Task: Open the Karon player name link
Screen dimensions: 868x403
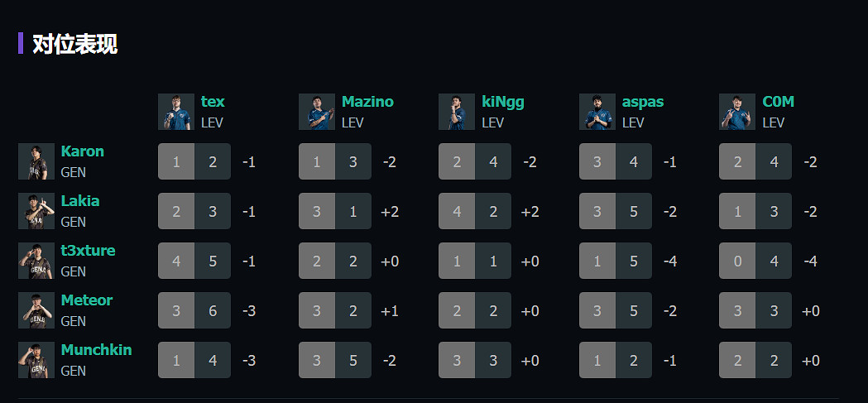Action: (82, 151)
